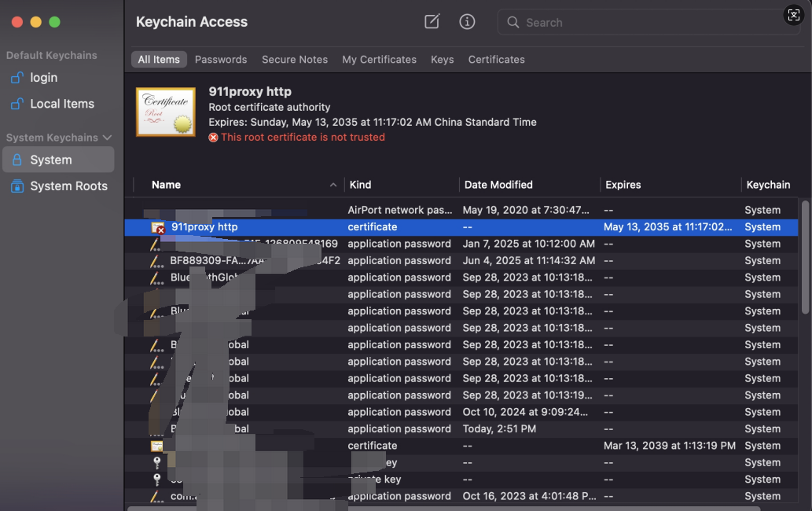Click the large Certificate Root thumbnail image
This screenshot has height=511, width=812.
coord(166,112)
